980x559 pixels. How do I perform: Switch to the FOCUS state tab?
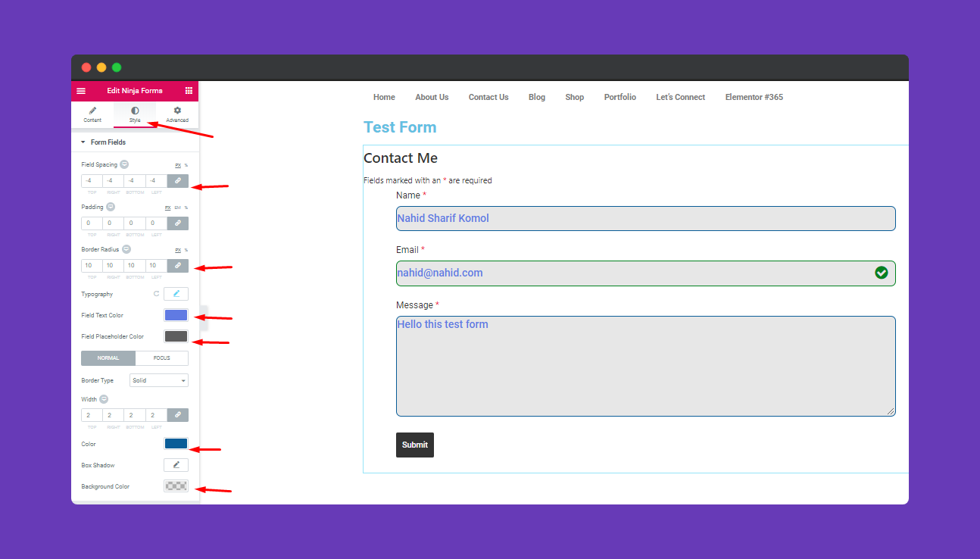click(x=162, y=358)
